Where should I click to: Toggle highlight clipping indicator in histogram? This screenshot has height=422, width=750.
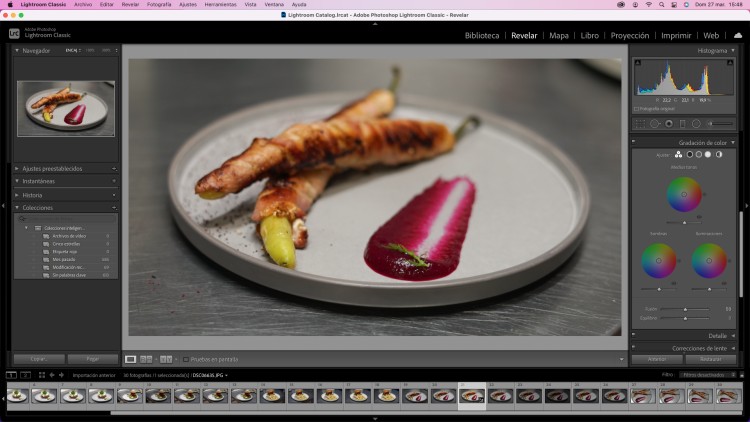[x=730, y=63]
